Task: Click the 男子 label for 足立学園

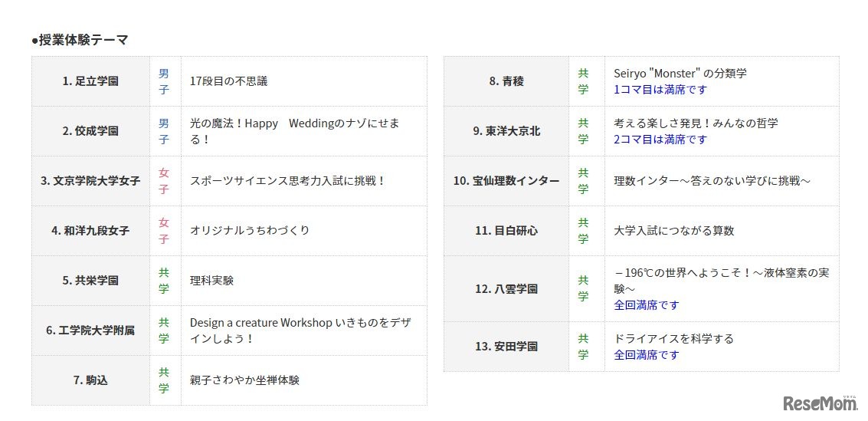Action: 164,81
